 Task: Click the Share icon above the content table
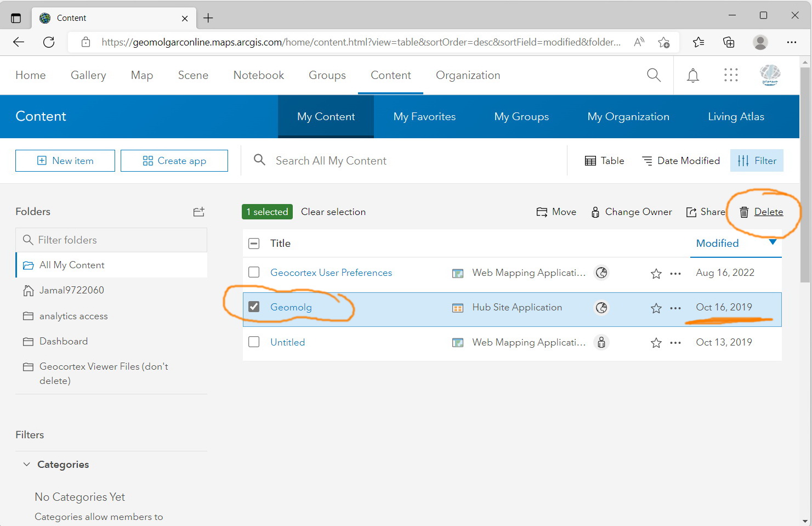click(x=691, y=212)
